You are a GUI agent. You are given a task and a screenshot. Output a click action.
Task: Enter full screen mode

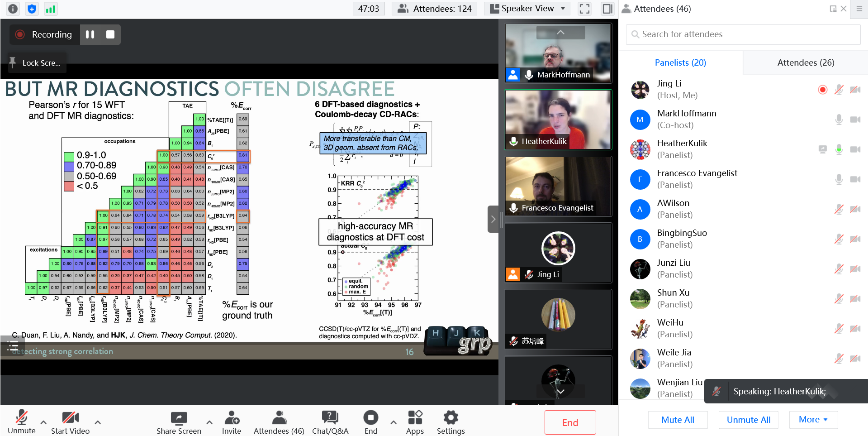tap(584, 9)
